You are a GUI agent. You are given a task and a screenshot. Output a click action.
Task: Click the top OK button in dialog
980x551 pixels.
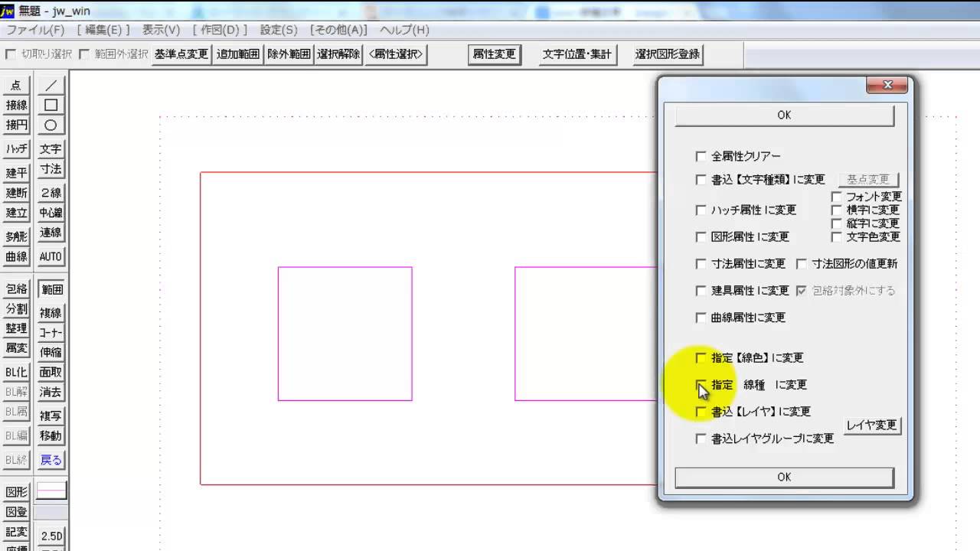tap(784, 115)
